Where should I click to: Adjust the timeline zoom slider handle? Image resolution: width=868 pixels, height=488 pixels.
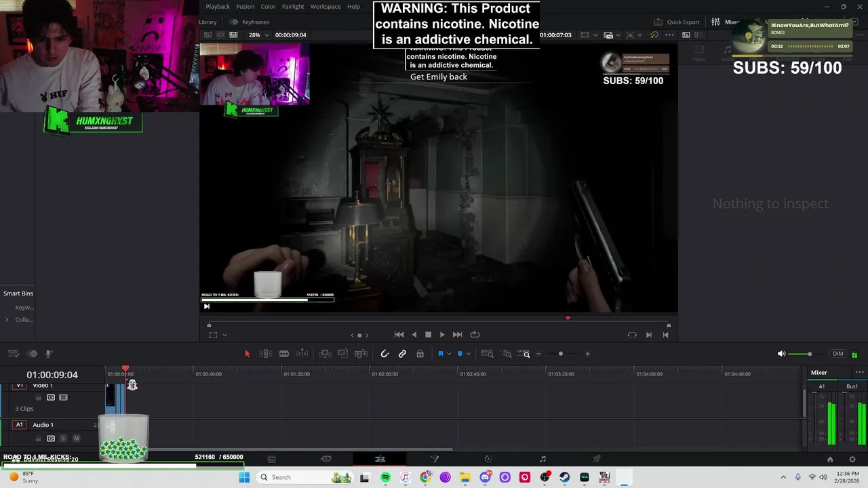[x=561, y=354]
